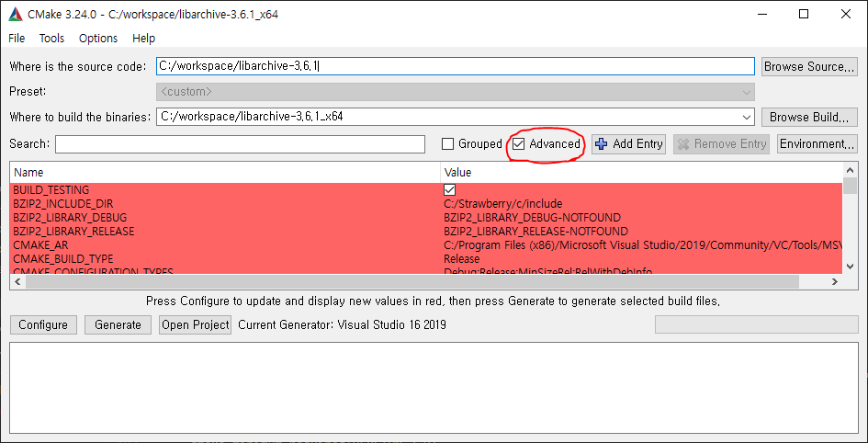Viewport: 868px width, 443px height.
Task: Open the File menu
Action: tap(17, 39)
